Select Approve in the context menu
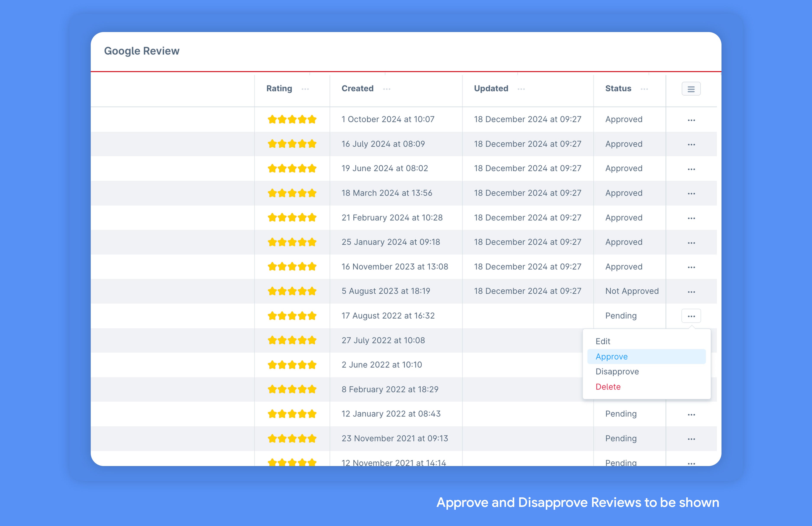 coord(647,357)
